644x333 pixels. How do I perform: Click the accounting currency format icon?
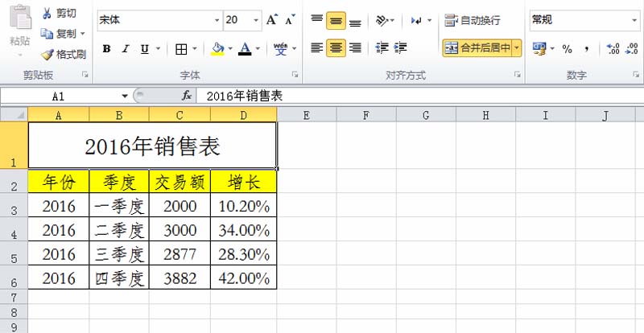pos(539,48)
